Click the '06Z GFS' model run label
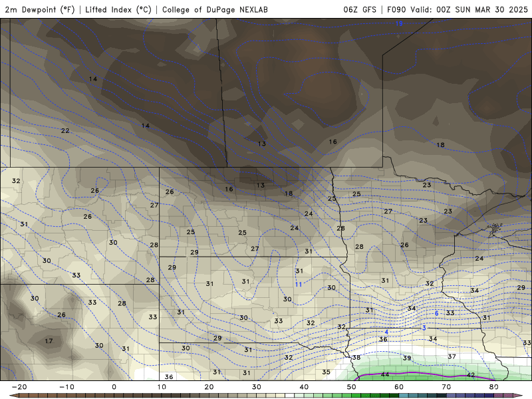 coord(360,9)
